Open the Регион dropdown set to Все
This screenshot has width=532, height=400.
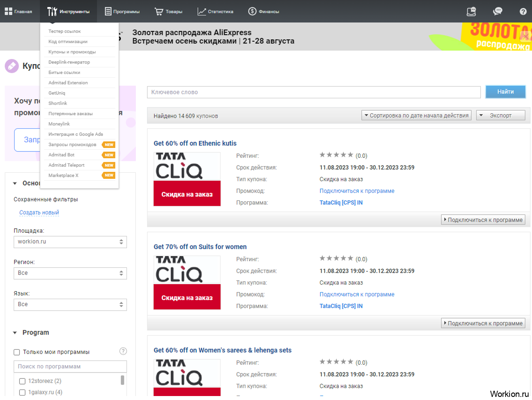[x=70, y=273]
